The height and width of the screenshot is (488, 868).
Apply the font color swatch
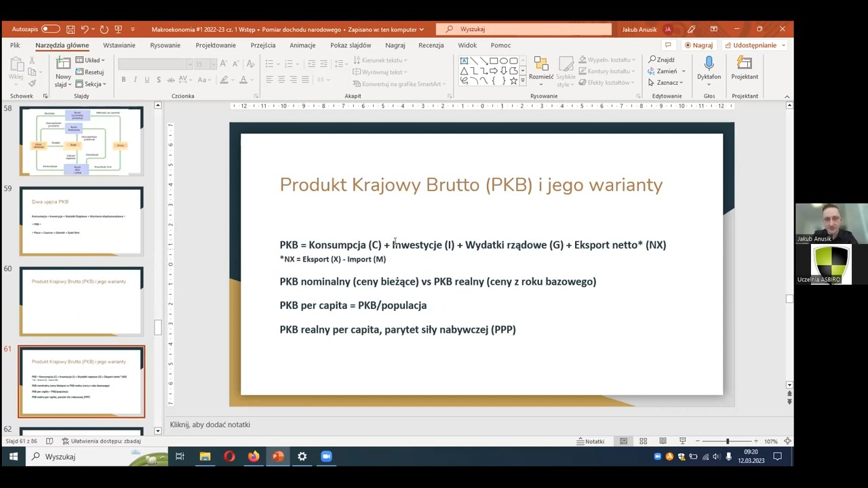pyautogui.click(x=243, y=80)
